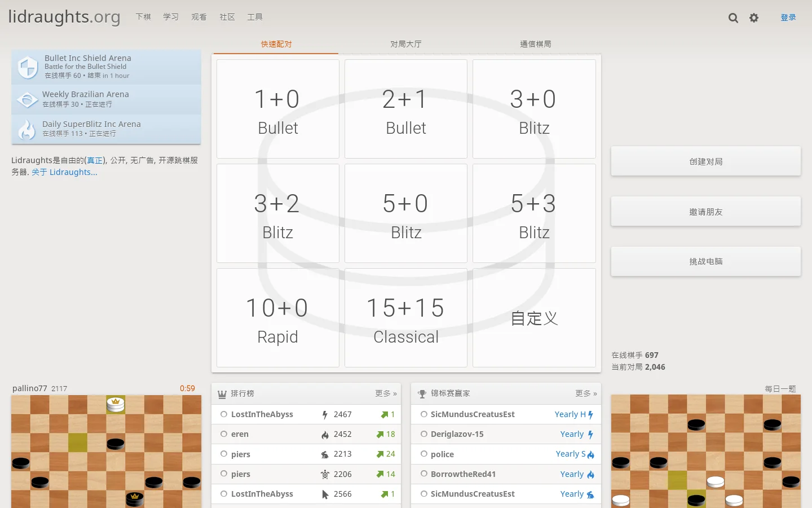Click the 创建对局 button

pyautogui.click(x=706, y=161)
